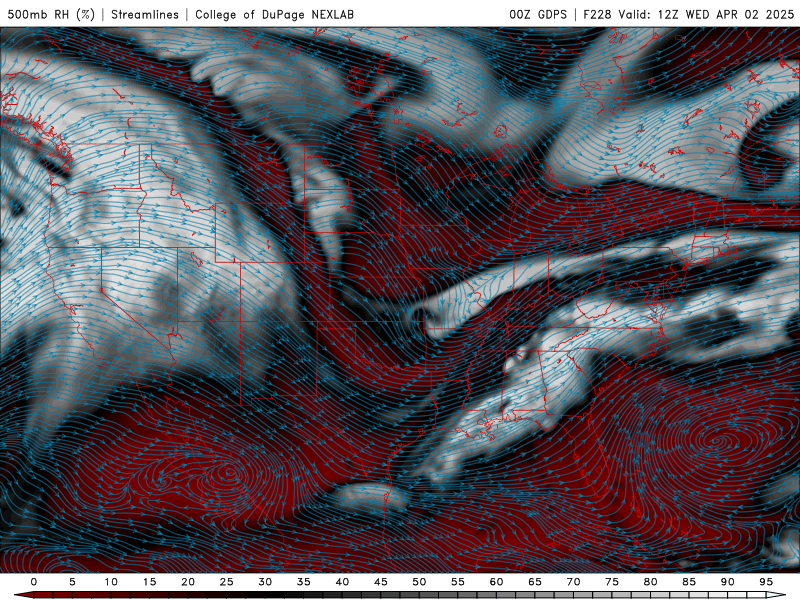This screenshot has height=600, width=800.
Task: Click the color scale label "40"
Action: [x=342, y=582]
